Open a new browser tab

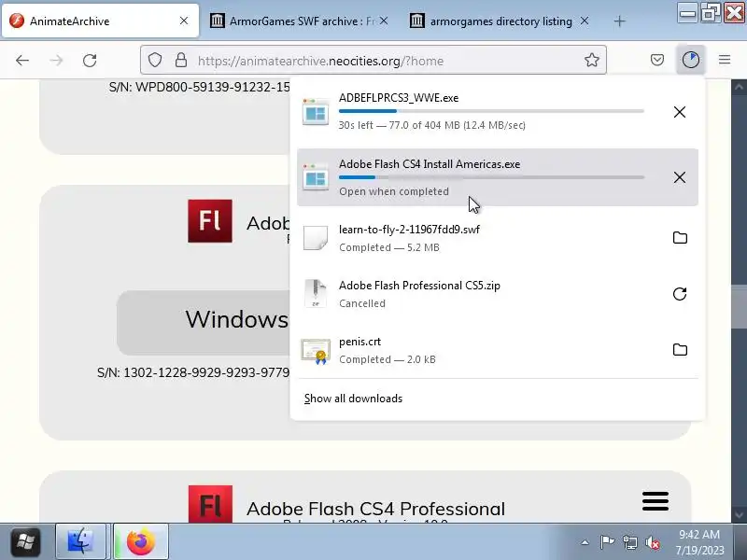(619, 21)
